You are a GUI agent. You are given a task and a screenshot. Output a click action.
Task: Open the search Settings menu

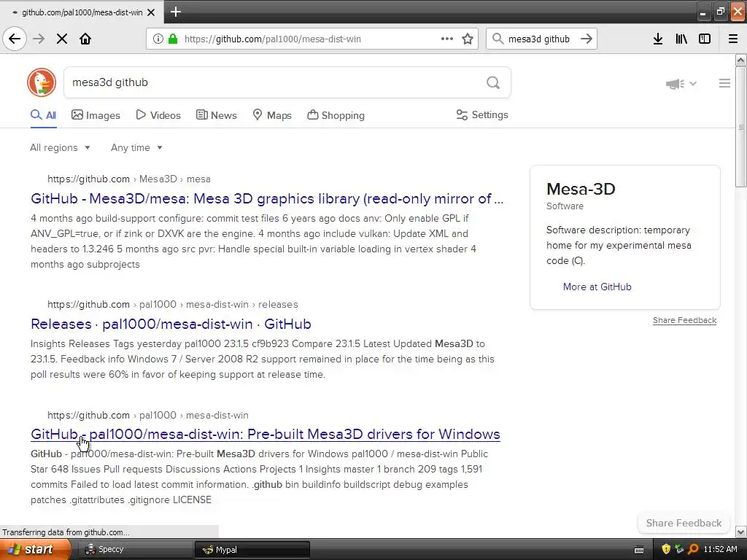[482, 114]
